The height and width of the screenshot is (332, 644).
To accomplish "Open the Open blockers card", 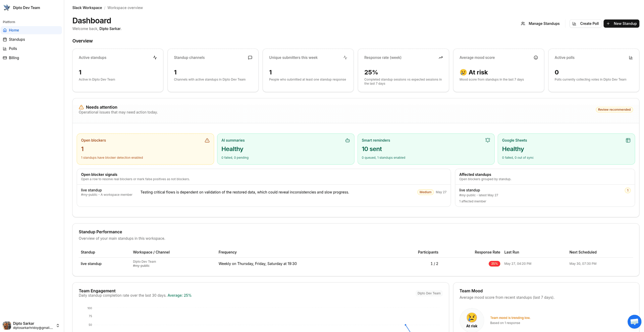I will pyautogui.click(x=145, y=149).
